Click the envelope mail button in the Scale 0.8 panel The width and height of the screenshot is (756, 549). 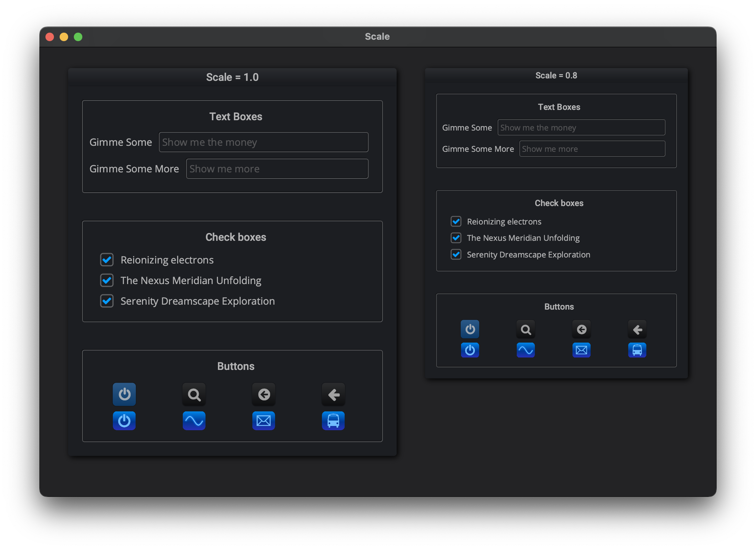point(581,350)
